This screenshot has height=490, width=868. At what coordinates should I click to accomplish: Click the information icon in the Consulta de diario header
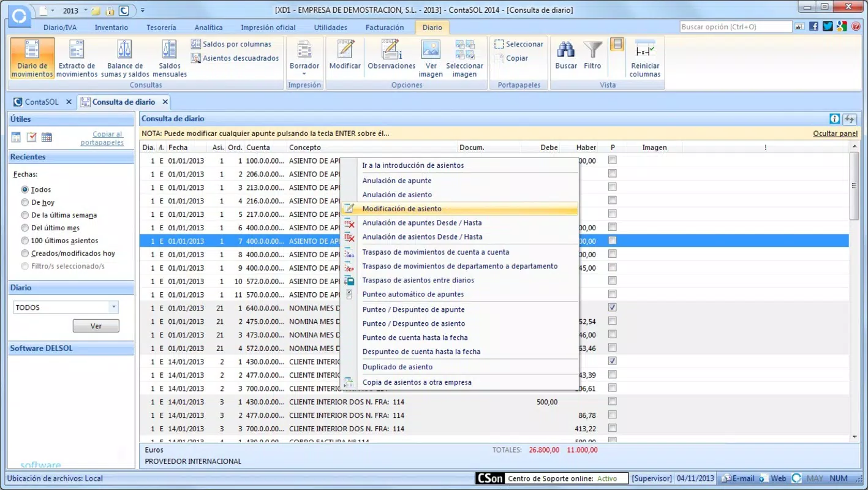point(834,119)
